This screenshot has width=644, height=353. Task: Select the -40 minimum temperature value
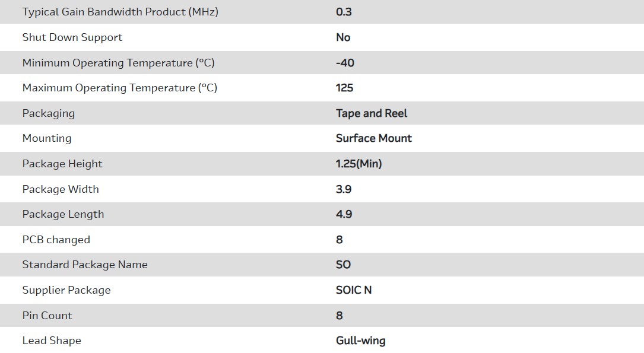click(x=345, y=63)
